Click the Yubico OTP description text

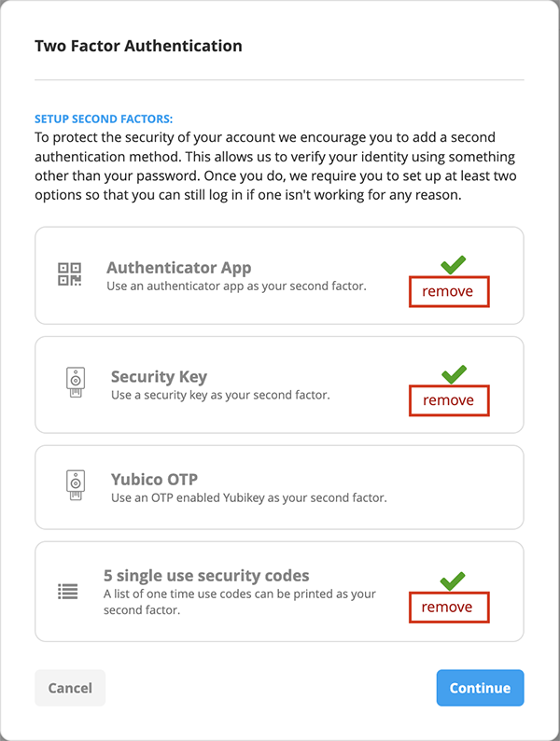point(248,497)
